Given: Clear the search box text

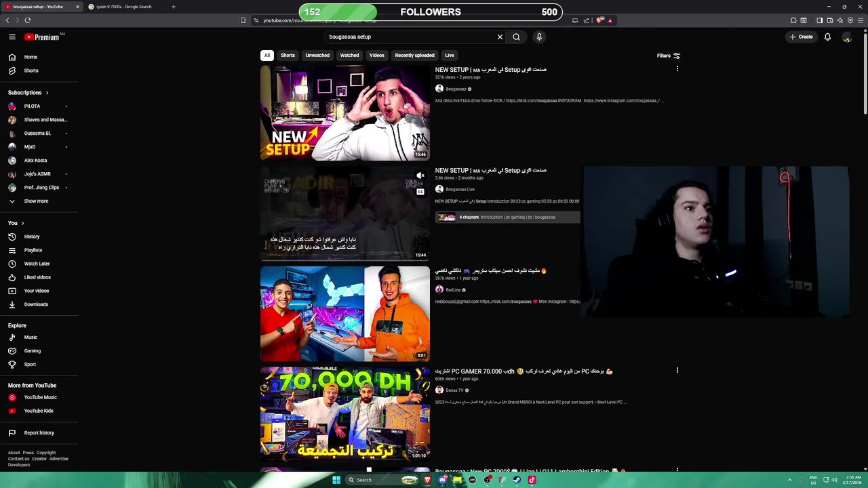Looking at the screenshot, I should pos(500,37).
